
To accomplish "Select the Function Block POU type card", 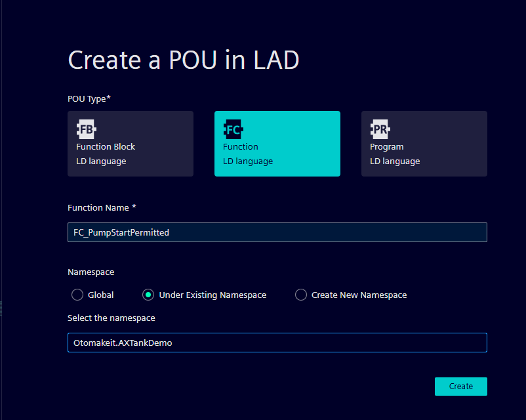I will [131, 144].
